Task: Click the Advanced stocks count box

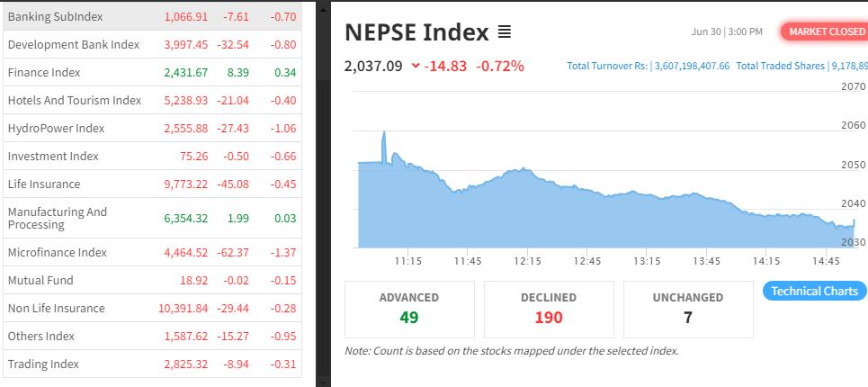Action: point(409,309)
